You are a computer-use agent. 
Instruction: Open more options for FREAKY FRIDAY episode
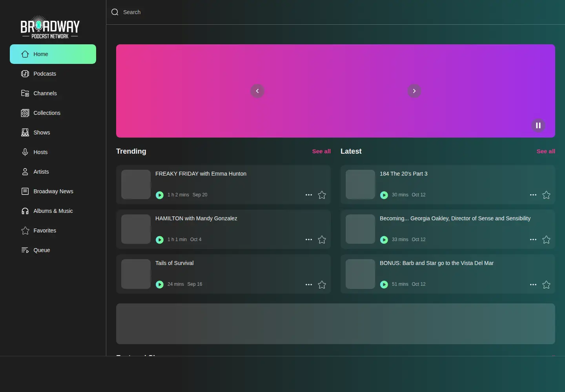click(x=309, y=195)
